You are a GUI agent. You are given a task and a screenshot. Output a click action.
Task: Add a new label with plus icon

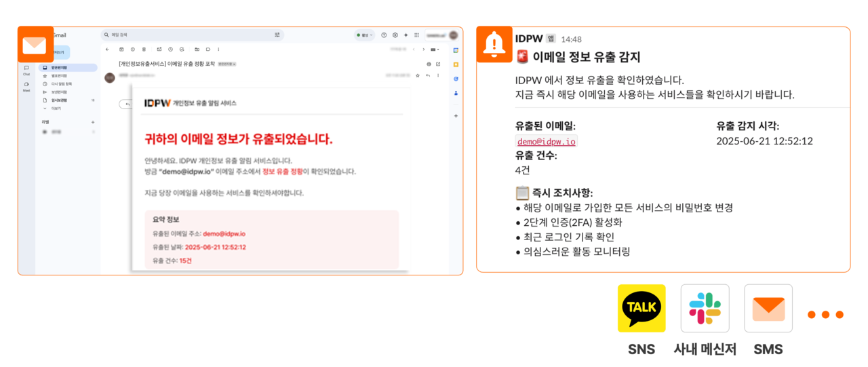tap(93, 122)
